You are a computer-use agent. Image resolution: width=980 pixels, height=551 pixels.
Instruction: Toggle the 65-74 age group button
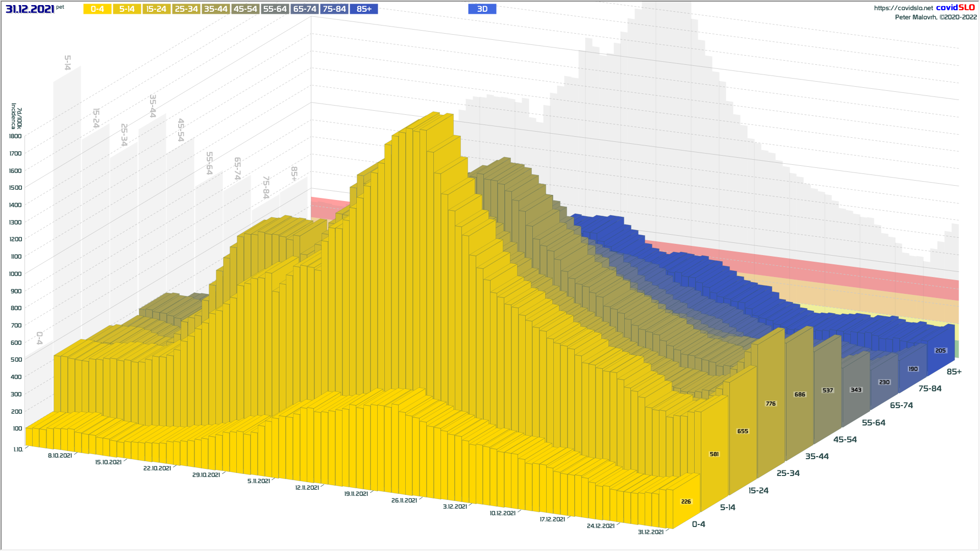tap(305, 9)
